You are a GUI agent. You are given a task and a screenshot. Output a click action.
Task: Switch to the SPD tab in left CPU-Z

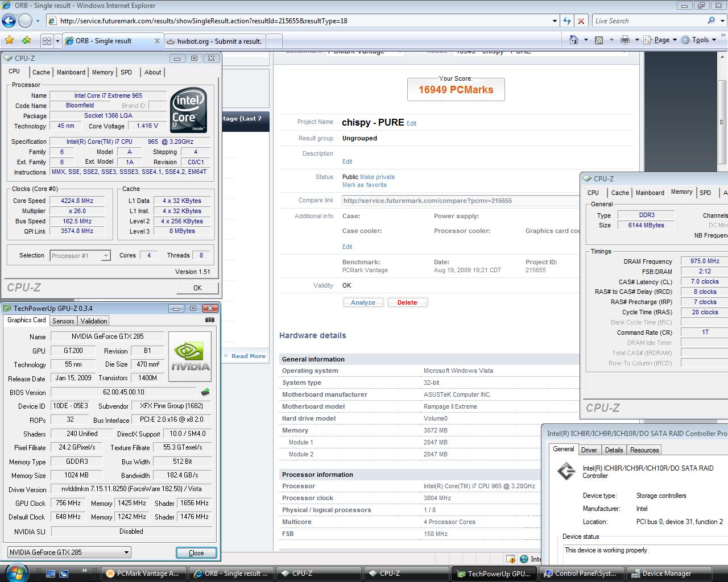[126, 72]
